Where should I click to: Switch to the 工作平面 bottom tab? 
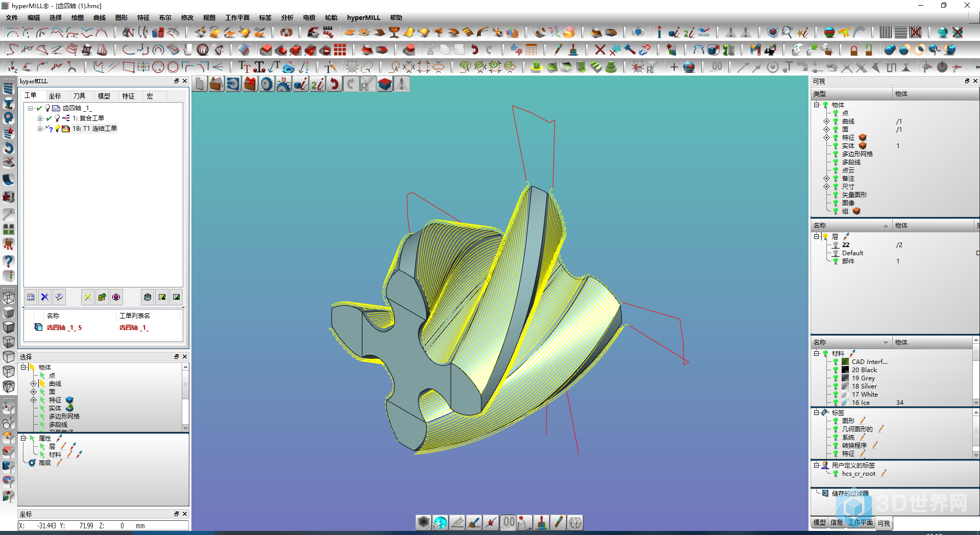point(861,523)
